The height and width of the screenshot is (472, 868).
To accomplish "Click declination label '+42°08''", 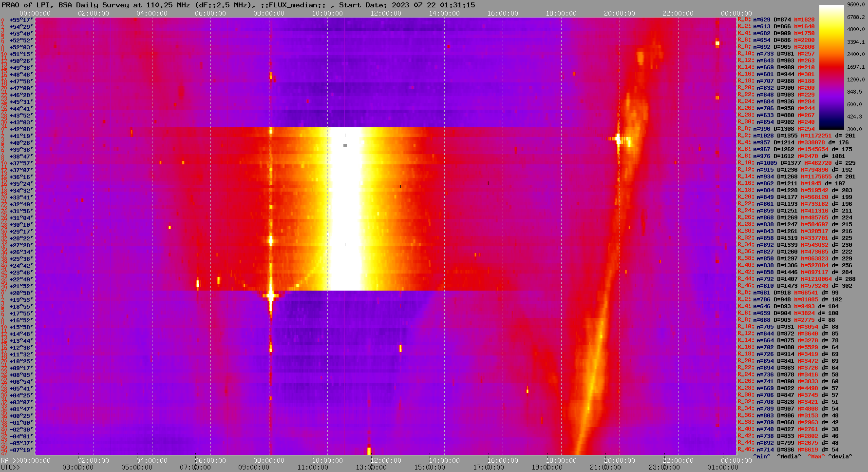I will click(21, 129).
